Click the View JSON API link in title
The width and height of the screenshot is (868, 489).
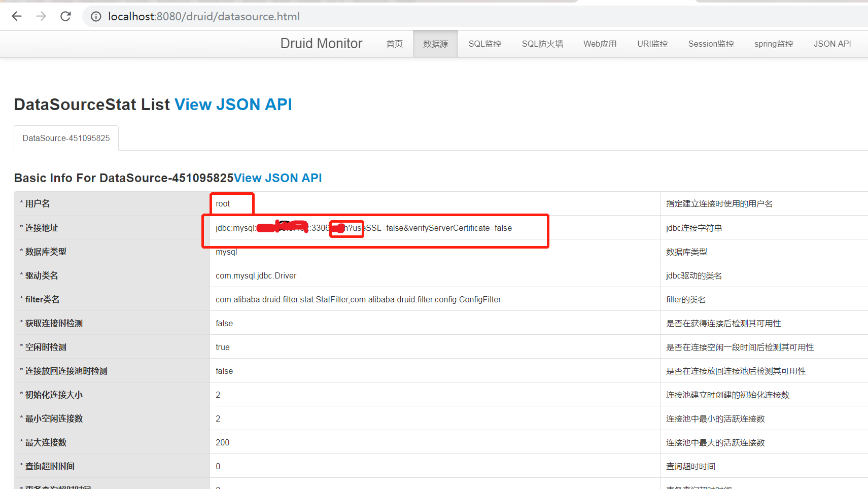tap(233, 104)
